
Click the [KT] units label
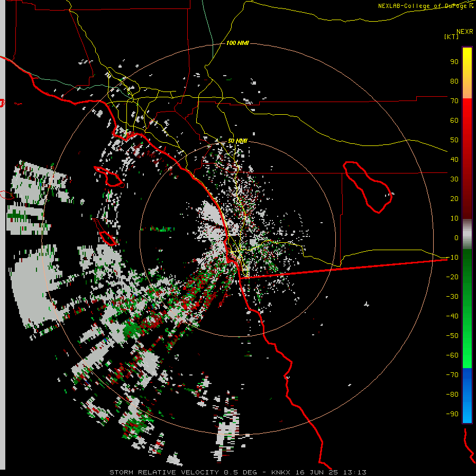pos(452,36)
